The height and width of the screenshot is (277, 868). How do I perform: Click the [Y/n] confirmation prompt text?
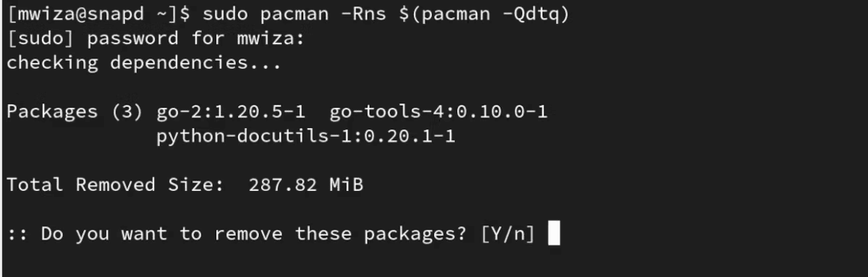click(x=507, y=234)
